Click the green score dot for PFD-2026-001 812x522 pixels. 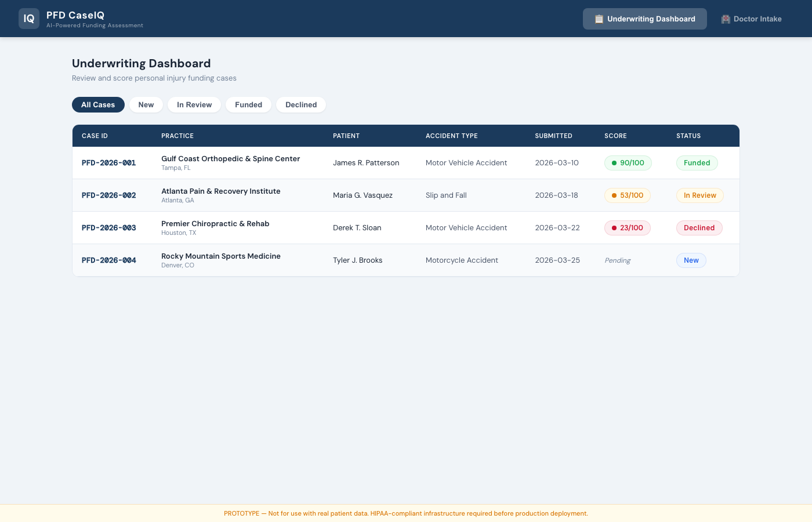614,163
